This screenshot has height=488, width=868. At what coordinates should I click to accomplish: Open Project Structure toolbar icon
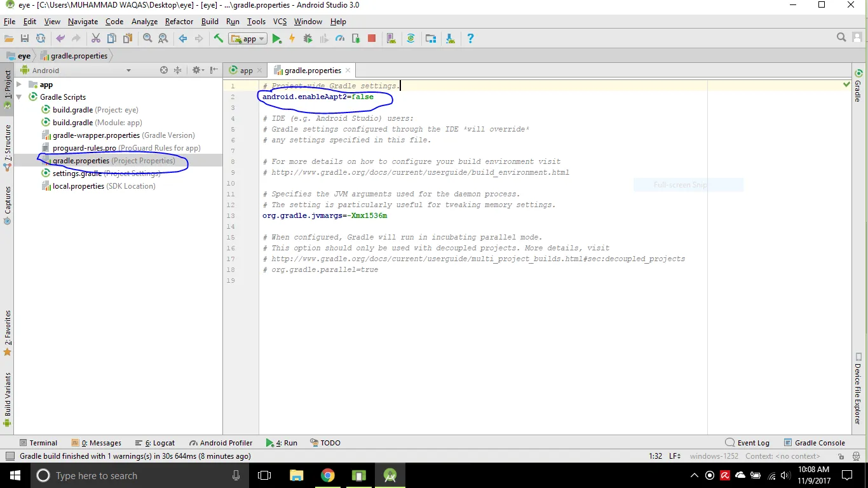tap(431, 39)
